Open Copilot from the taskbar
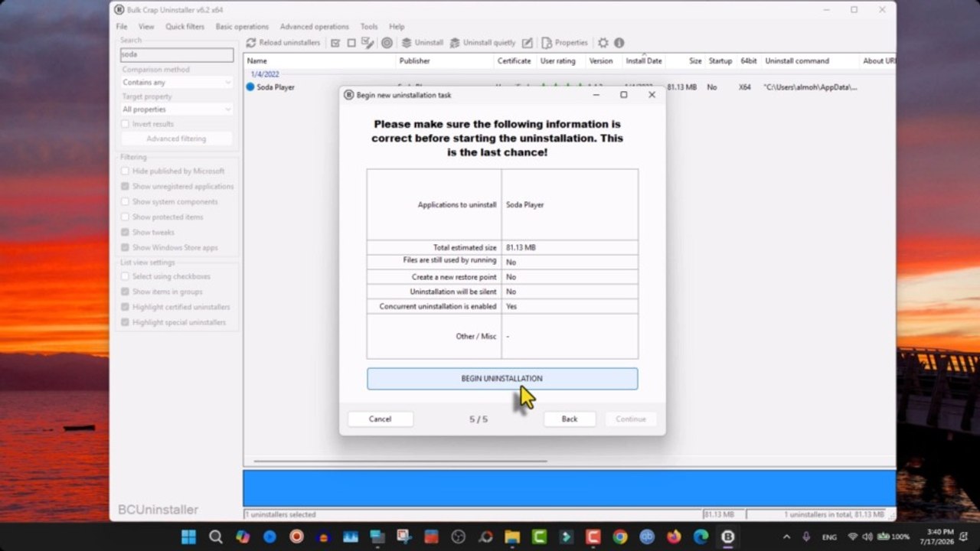Image resolution: width=980 pixels, height=551 pixels. tap(243, 537)
